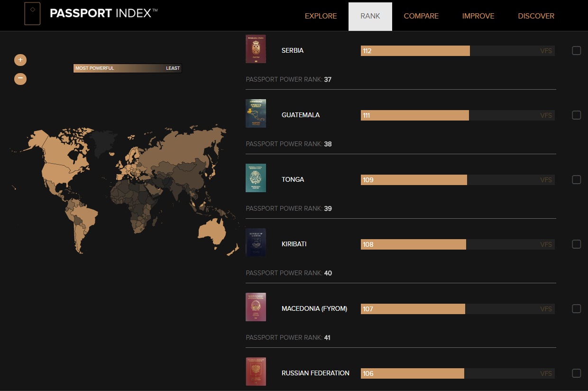Click the Passport Index logo icon
The height and width of the screenshot is (391, 588).
coord(32,14)
